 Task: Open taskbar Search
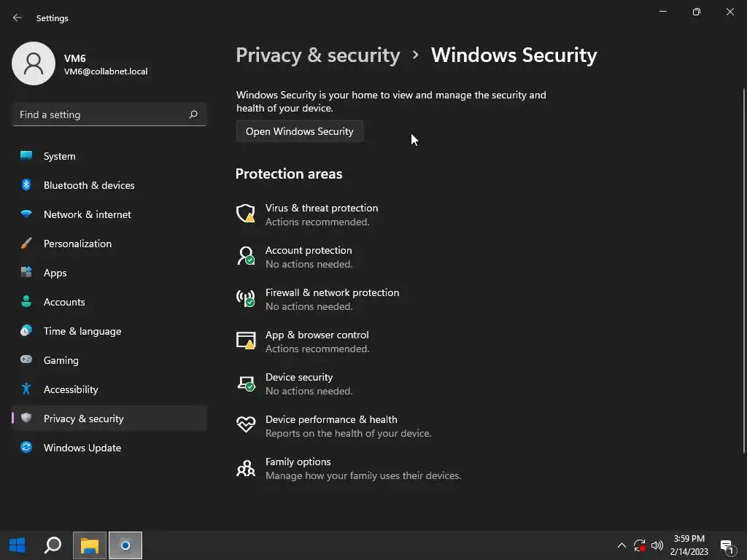pyautogui.click(x=53, y=545)
